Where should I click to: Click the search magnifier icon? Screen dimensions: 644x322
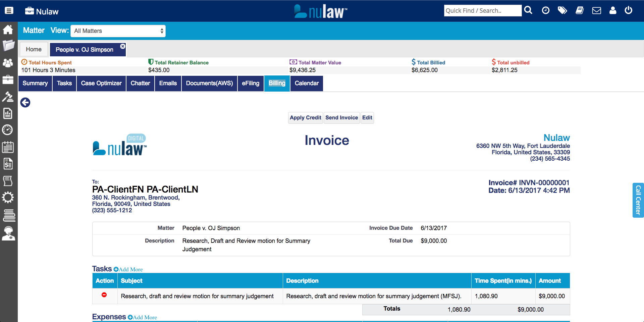click(x=528, y=10)
